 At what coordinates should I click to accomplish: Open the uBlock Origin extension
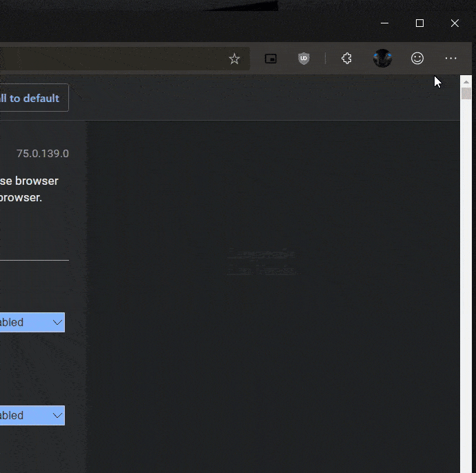[x=304, y=59]
